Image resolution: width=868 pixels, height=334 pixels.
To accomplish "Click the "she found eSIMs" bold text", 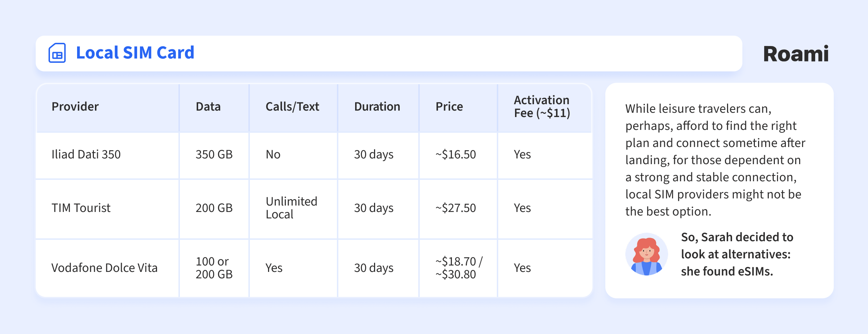I will pos(727,272).
